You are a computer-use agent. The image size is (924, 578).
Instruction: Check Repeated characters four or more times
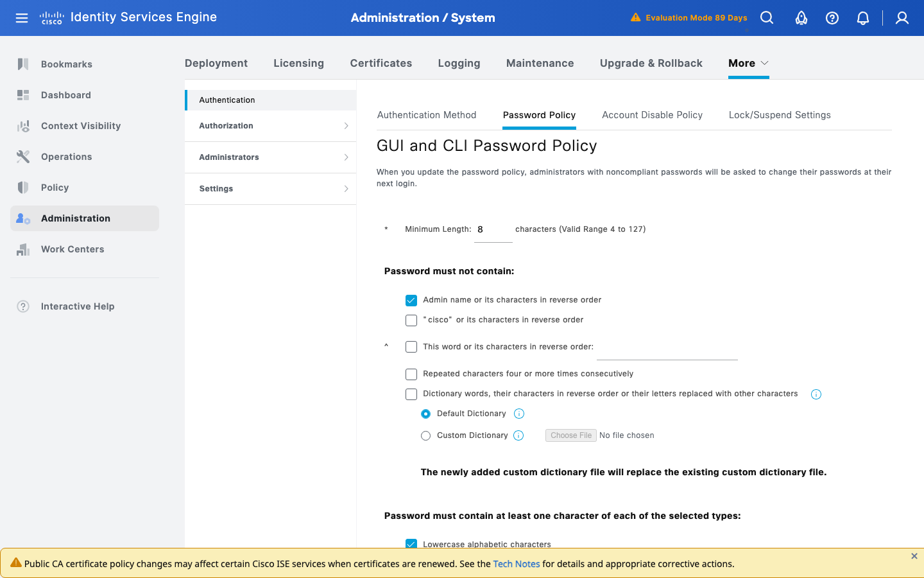click(411, 374)
